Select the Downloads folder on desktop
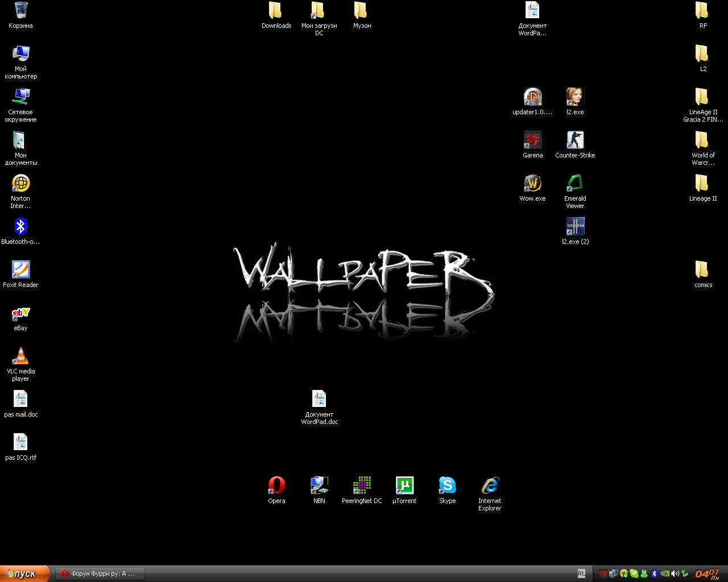Image resolution: width=728 pixels, height=582 pixels. pyautogui.click(x=276, y=11)
